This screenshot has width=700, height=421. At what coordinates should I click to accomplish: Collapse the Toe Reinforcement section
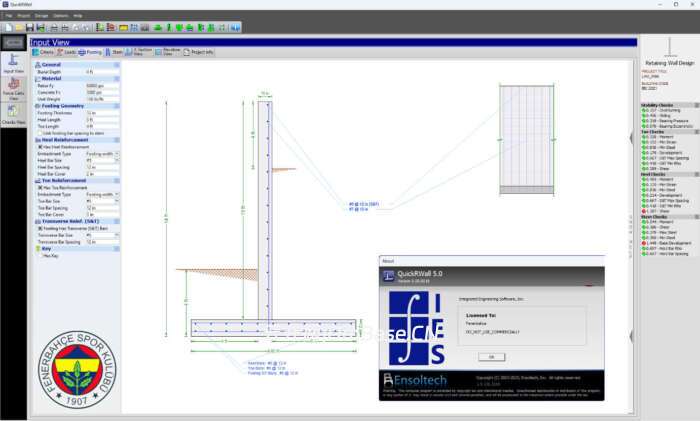(117, 180)
